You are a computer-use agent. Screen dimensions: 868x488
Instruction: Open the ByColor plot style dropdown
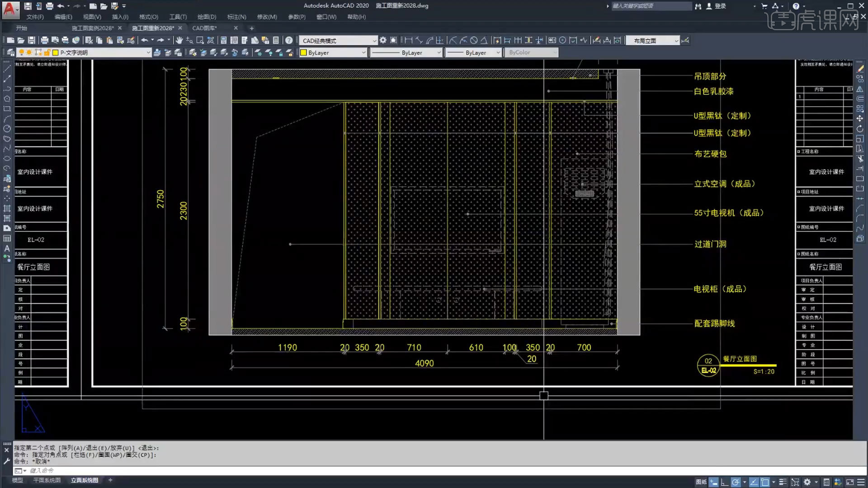[x=531, y=52]
